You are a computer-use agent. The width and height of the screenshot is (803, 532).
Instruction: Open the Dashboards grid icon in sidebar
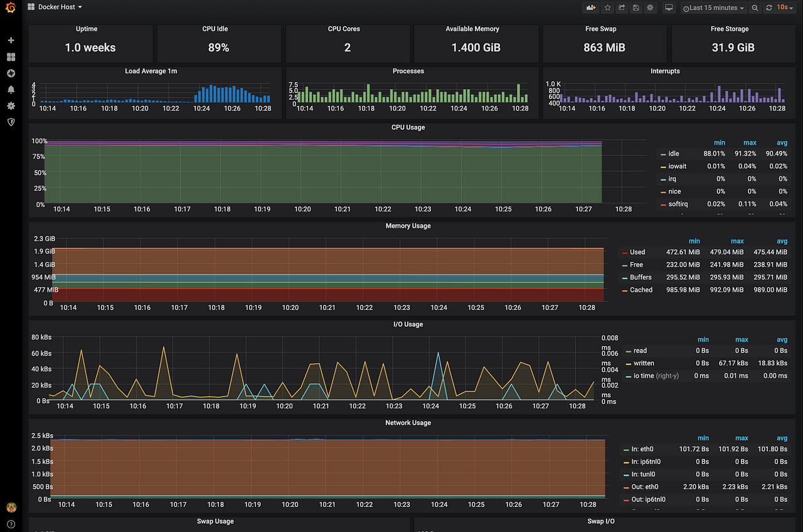pos(11,56)
